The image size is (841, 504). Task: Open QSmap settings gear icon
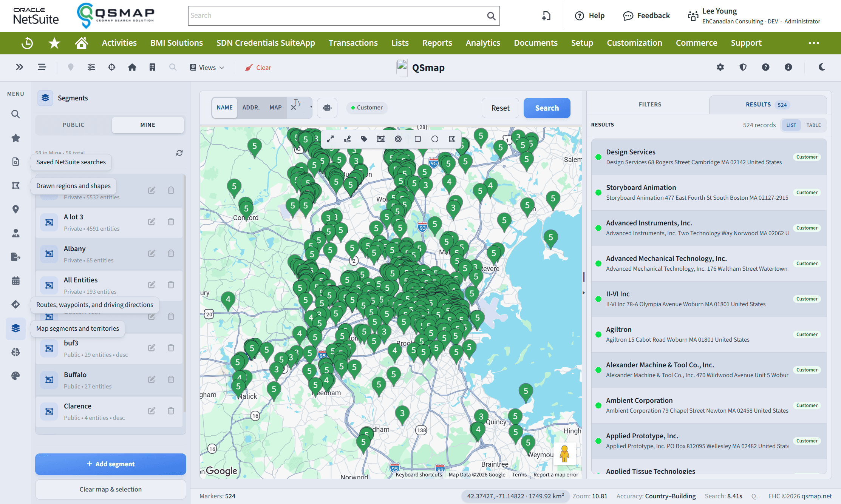point(720,67)
